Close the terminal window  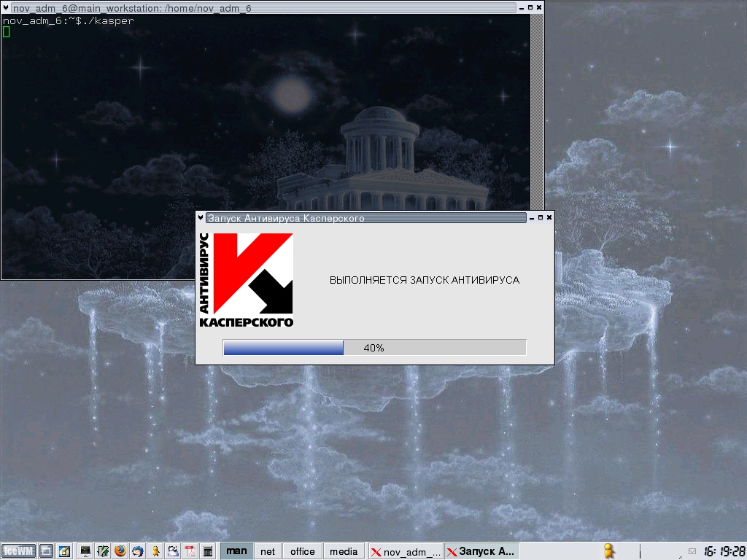coord(539,7)
